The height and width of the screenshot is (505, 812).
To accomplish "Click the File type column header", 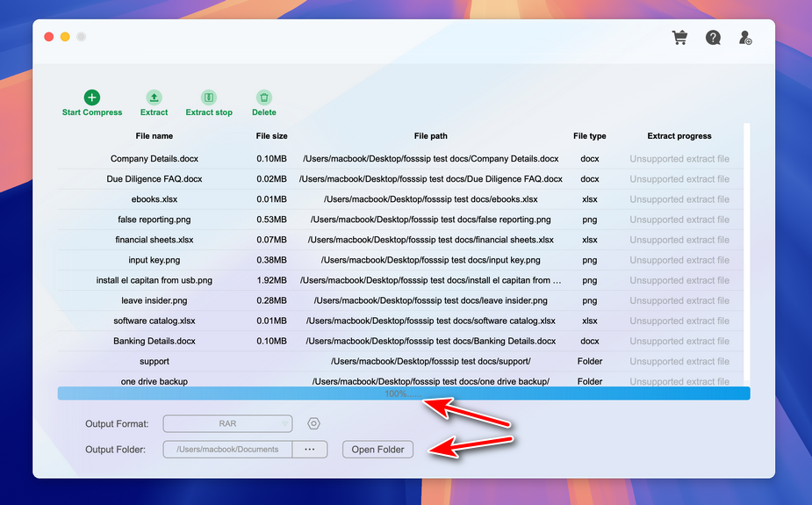I will [x=589, y=136].
